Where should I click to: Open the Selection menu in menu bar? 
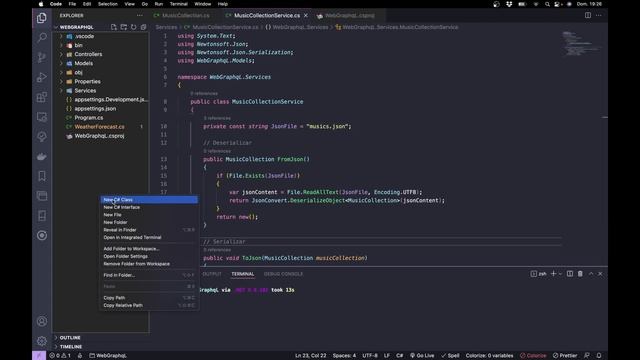coord(107,4)
